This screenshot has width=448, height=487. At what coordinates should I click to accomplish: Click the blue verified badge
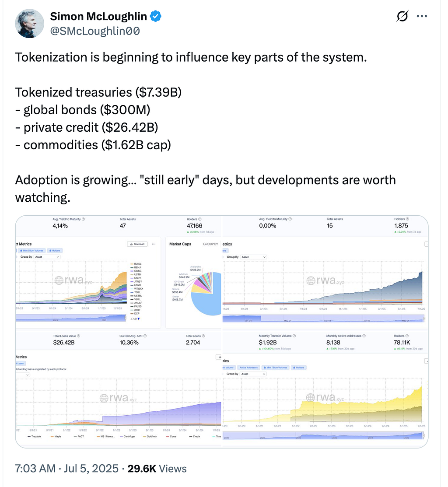coord(156,16)
